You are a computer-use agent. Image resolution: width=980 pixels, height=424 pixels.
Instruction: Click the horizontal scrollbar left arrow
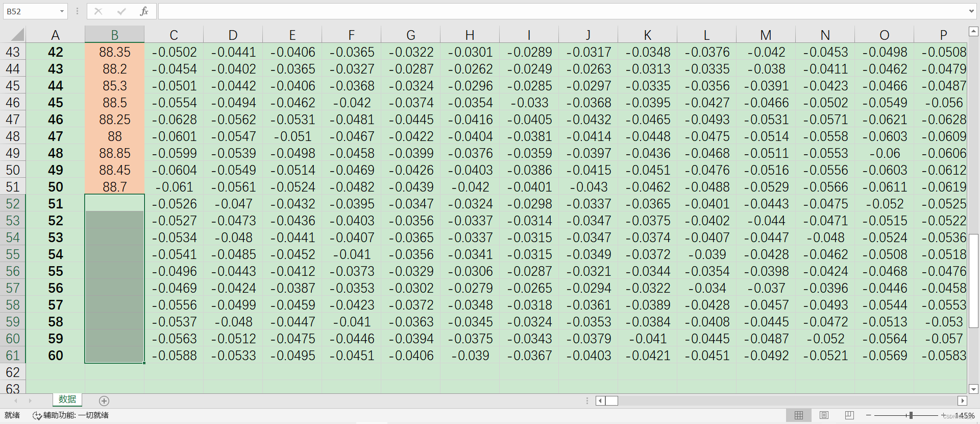(600, 401)
